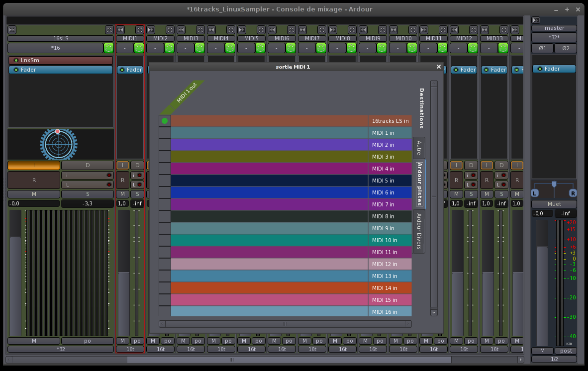The height and width of the screenshot is (371, 588).
Task: Click the green MIDI trim knob on MIDI1
Action: click(139, 48)
